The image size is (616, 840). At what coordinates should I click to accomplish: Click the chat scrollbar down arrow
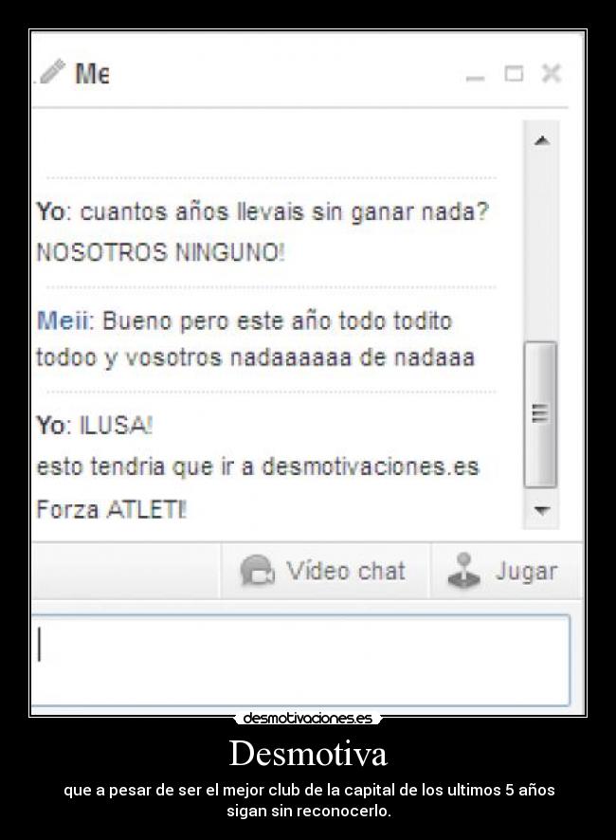541,509
